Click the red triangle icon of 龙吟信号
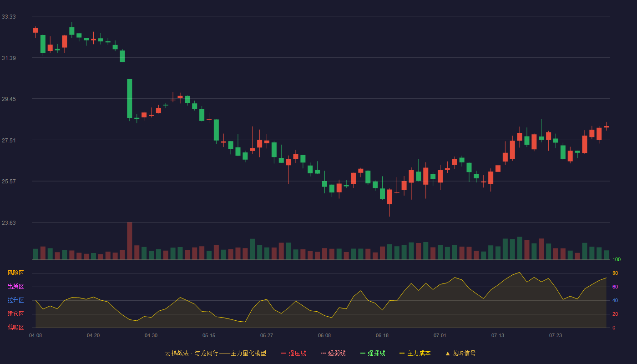The height and width of the screenshot is (364, 637). click(447, 353)
